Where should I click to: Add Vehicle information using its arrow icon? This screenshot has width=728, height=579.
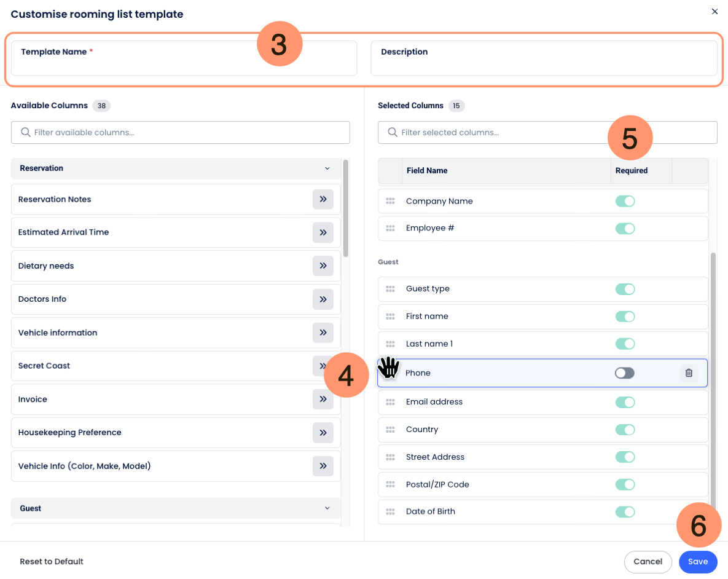[x=323, y=333]
